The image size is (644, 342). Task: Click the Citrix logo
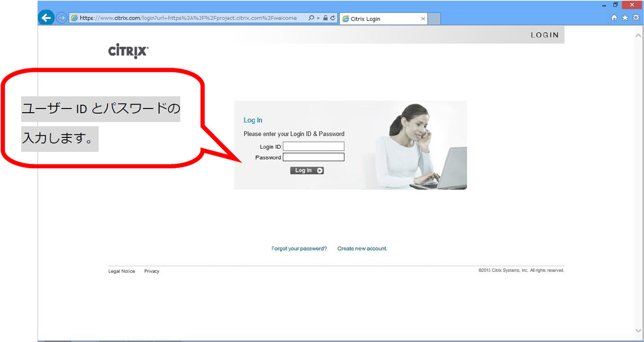[x=128, y=52]
